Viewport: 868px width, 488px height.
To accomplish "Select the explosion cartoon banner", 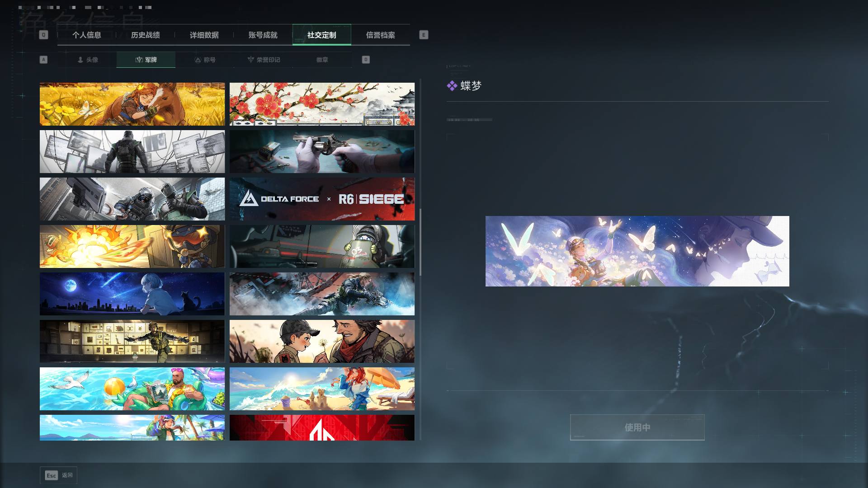I will pyautogui.click(x=132, y=247).
